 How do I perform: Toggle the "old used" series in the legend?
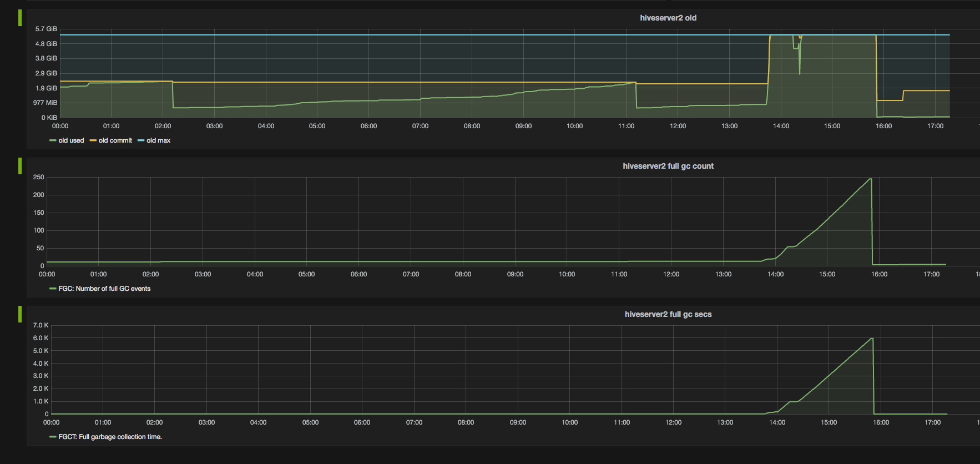tap(71, 140)
